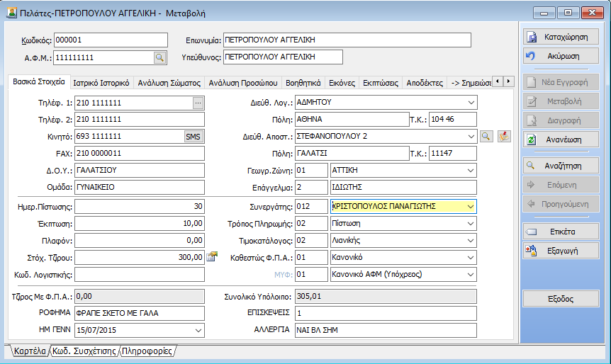The width and height of the screenshot is (611, 364).
Task: Click the Διαγραφή button
Action: 561,120
